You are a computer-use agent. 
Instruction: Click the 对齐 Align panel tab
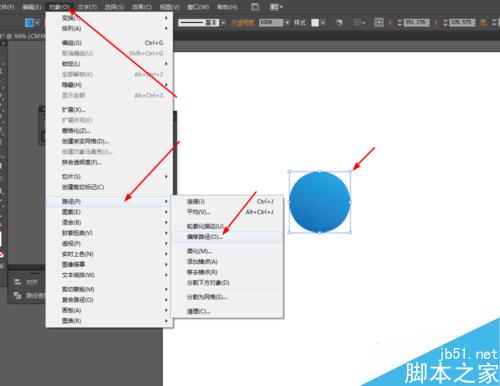click(x=32, y=283)
